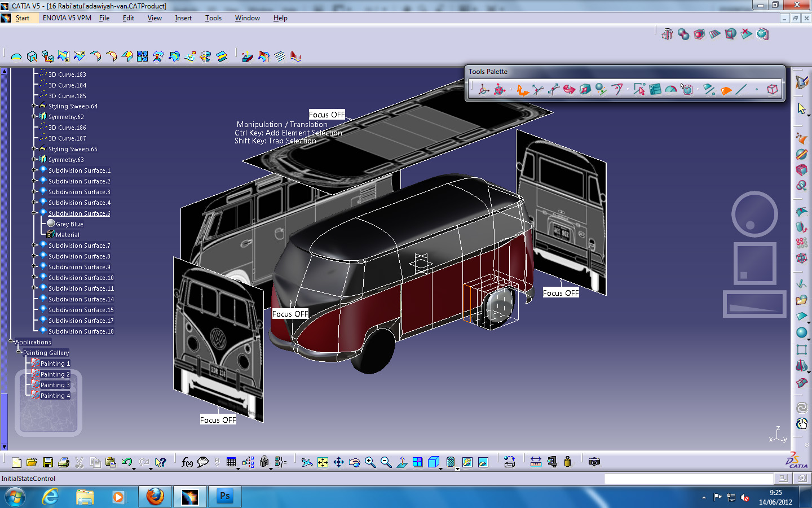Toggle Focus OFF label beside the van body
The width and height of the screenshot is (812, 508).
point(290,313)
